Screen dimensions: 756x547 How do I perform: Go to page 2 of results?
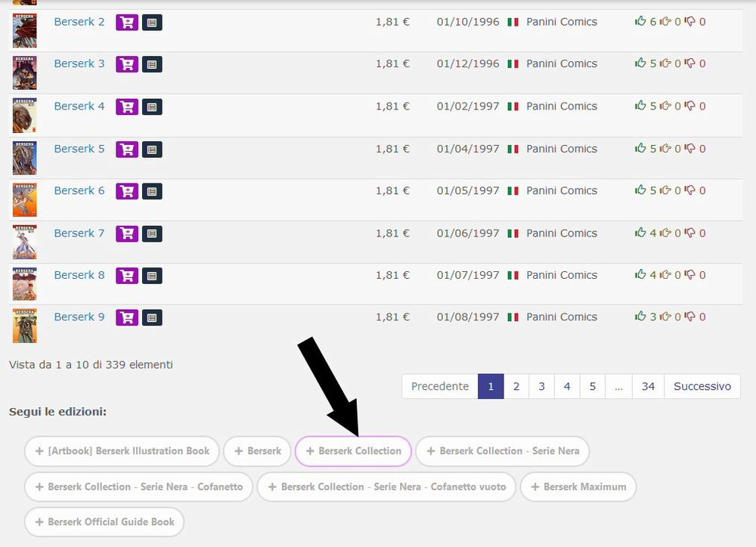tap(516, 386)
